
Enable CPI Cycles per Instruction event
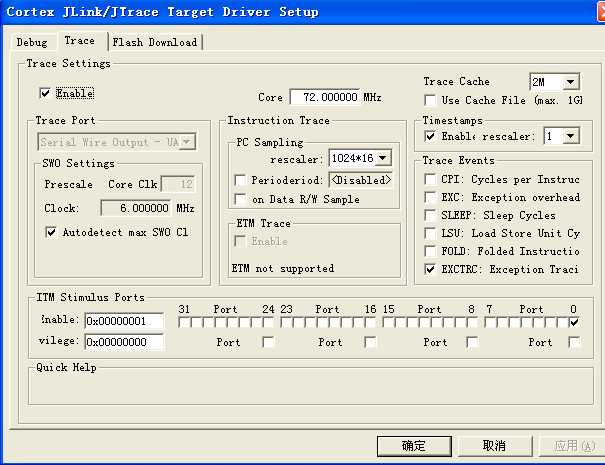(x=430, y=179)
